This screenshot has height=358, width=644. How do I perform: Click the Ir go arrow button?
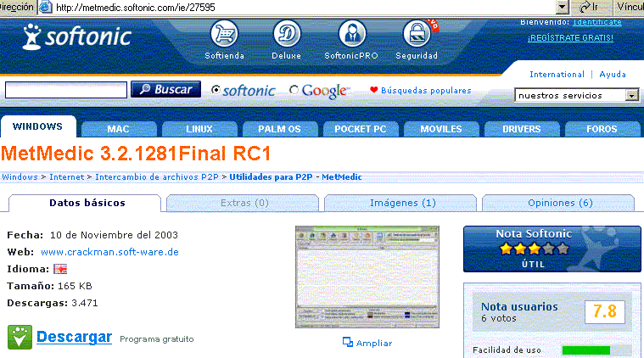coord(588,7)
